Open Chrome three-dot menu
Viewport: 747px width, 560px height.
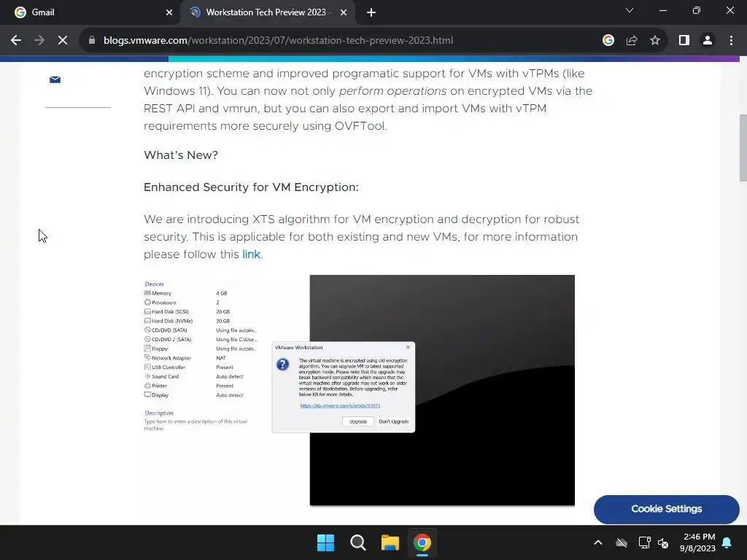tap(731, 41)
